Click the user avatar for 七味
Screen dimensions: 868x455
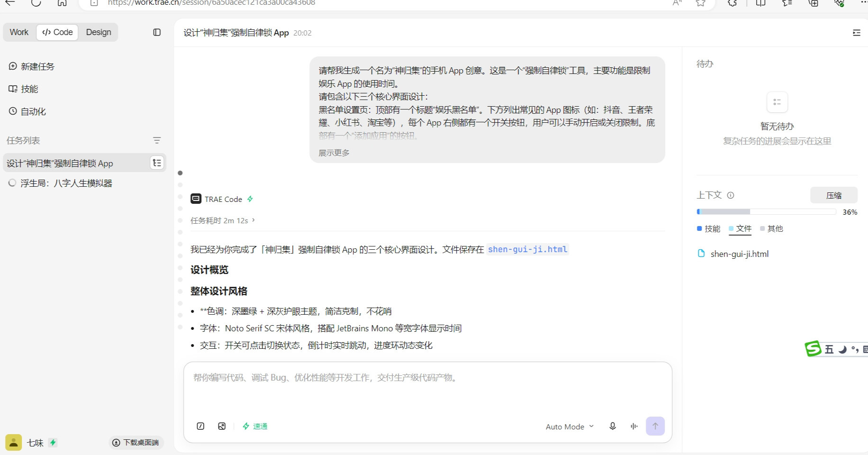pos(14,443)
